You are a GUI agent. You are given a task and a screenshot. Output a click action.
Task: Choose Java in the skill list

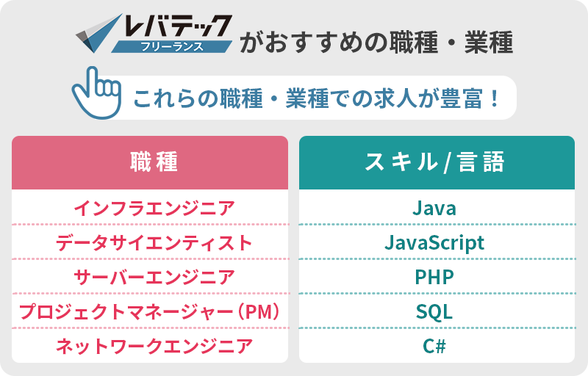pyautogui.click(x=434, y=209)
